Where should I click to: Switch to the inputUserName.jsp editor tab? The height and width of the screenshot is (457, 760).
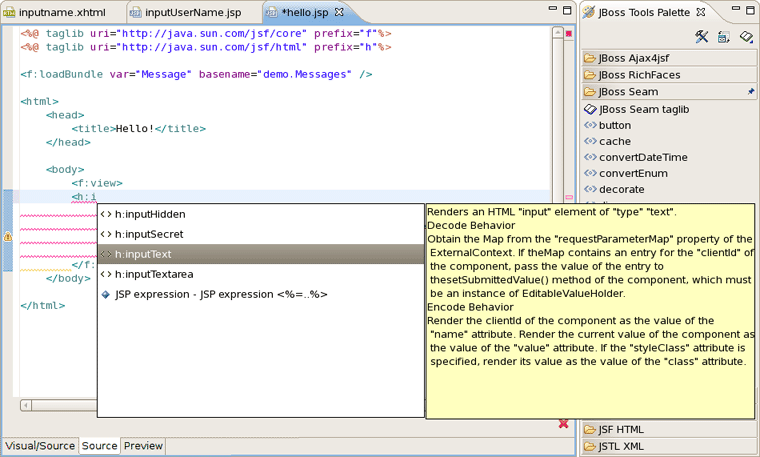pyautogui.click(x=192, y=12)
